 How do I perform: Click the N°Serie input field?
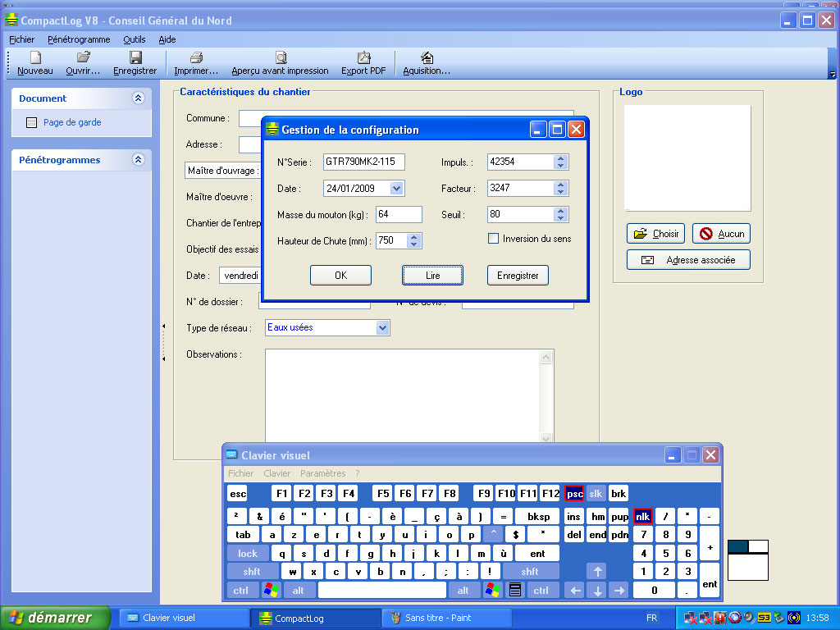[x=363, y=162]
